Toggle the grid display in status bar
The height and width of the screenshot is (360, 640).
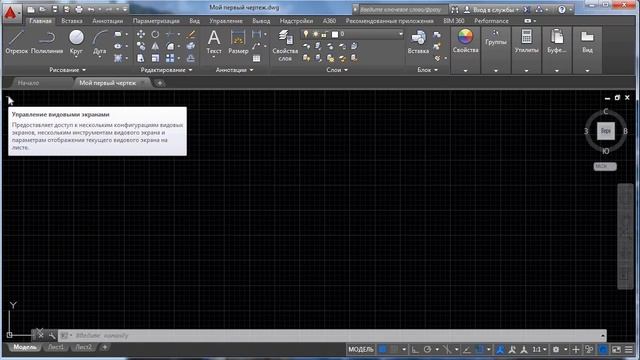coord(383,349)
